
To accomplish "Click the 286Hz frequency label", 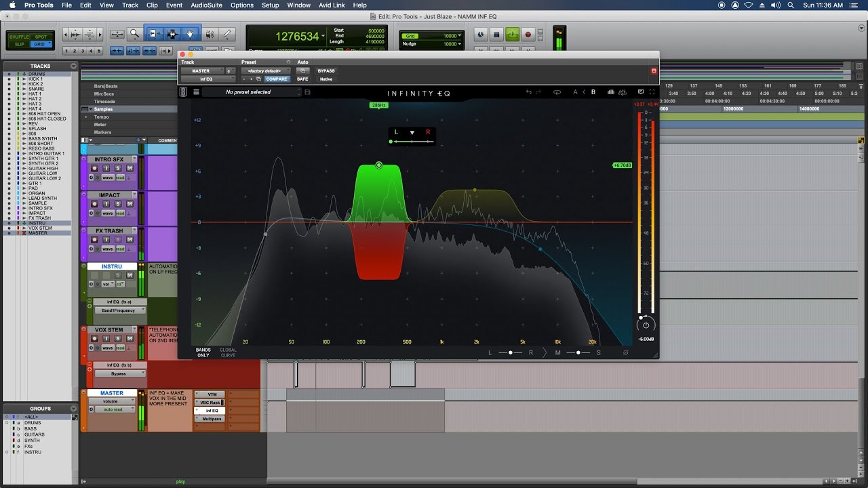I will click(x=378, y=105).
